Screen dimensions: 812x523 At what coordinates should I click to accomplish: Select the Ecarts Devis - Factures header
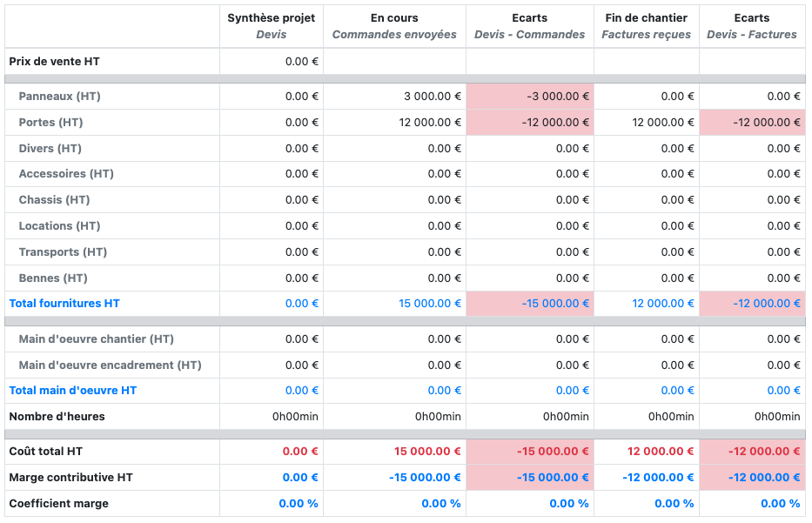751,26
